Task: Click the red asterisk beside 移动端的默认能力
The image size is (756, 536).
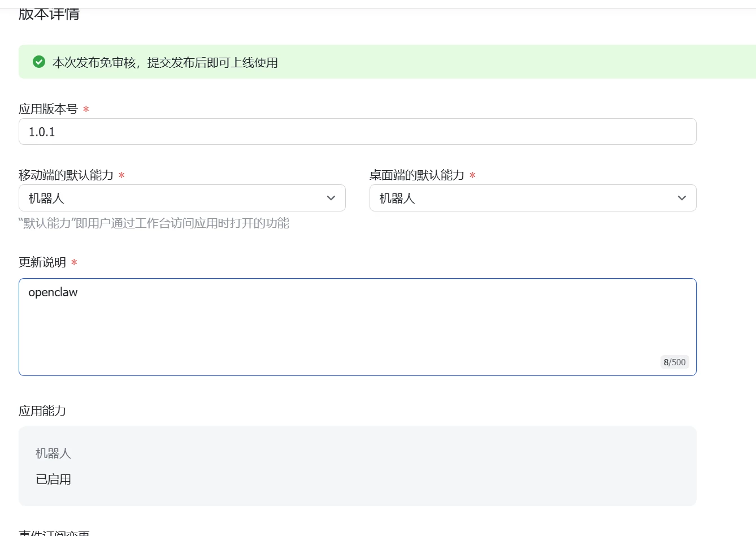Action: click(x=121, y=175)
